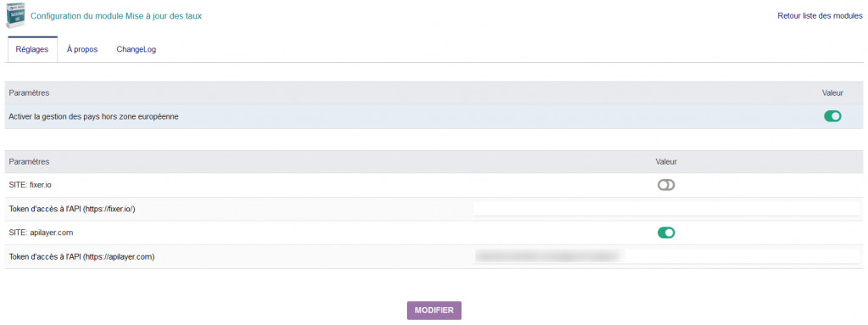Screen dimensions: 868x325
Task: Click the 'Configuration du module Mise à jour des taux' title
Action: (116, 16)
